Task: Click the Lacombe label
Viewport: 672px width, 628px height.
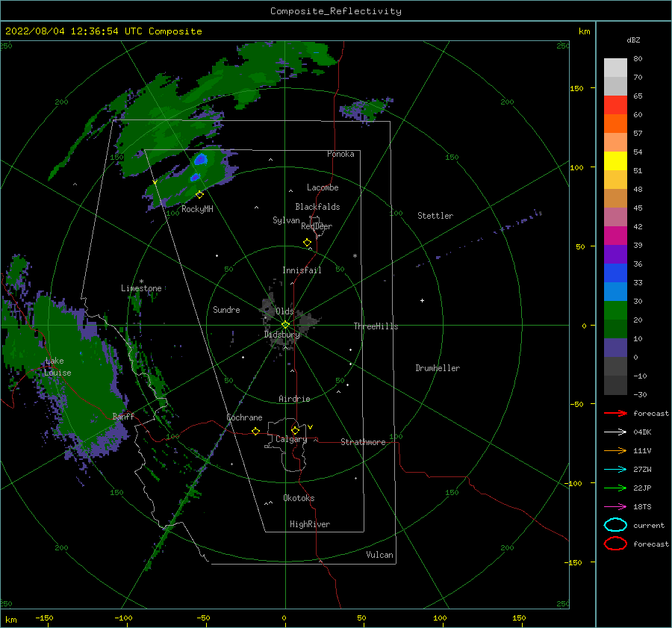Action: tap(323, 187)
